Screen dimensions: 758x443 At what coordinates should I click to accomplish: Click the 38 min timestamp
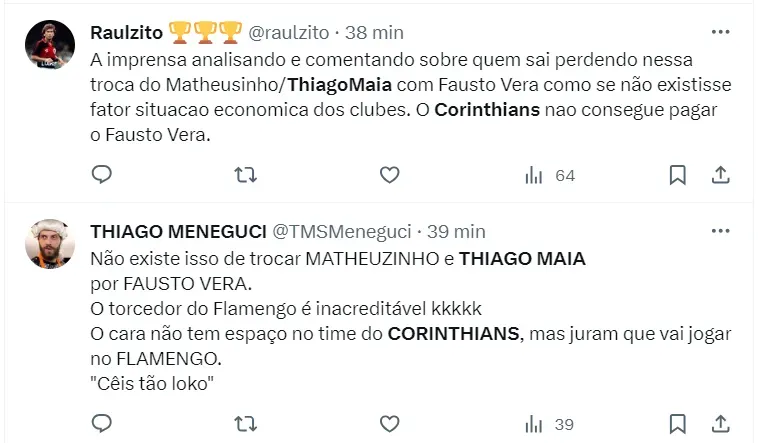pyautogui.click(x=377, y=32)
